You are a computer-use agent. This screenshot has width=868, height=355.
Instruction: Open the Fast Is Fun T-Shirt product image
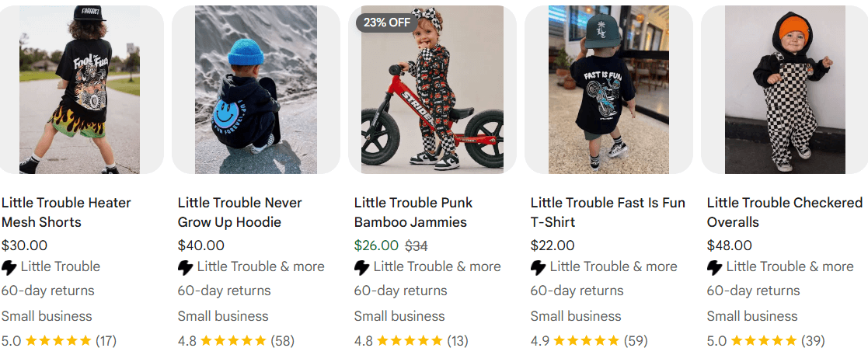(x=609, y=89)
